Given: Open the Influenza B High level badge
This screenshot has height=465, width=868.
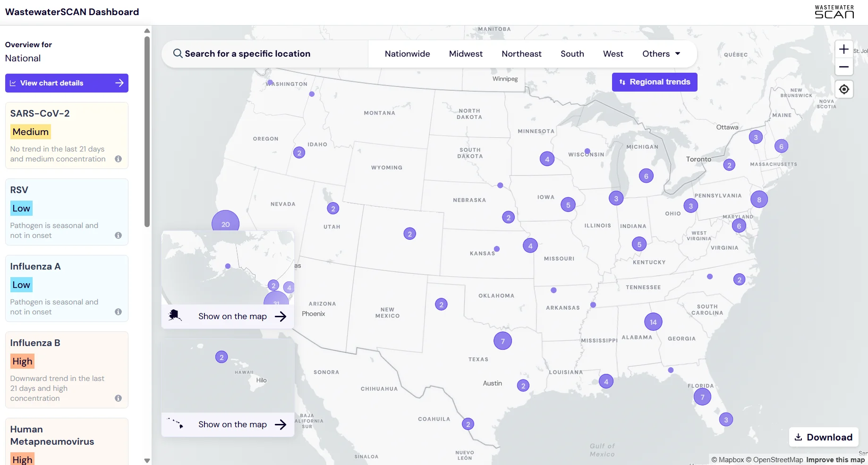Looking at the screenshot, I should click(23, 361).
